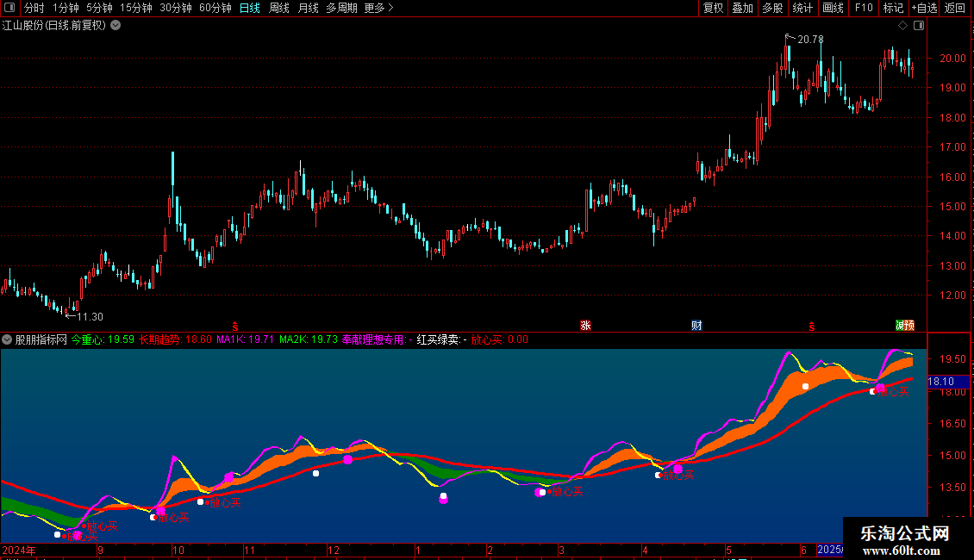Click the 多股 multi-stock button
Viewport: 974px width, 560px height.
click(773, 8)
